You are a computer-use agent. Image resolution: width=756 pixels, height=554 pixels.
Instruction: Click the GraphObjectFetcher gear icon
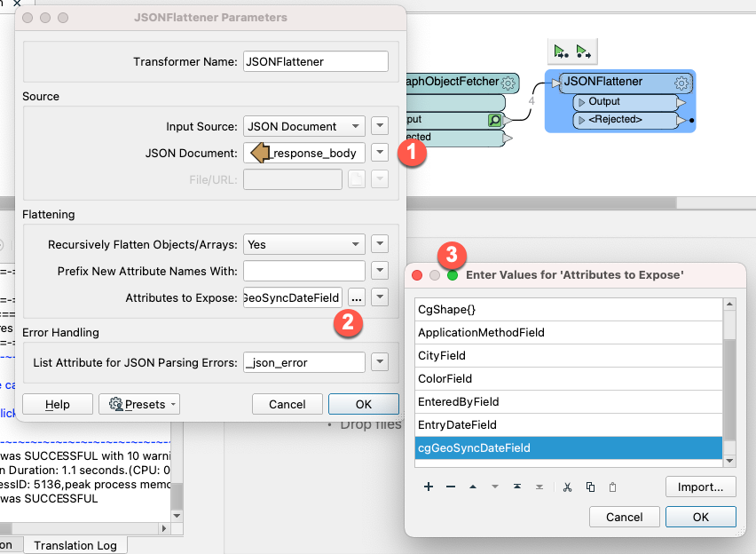(508, 83)
